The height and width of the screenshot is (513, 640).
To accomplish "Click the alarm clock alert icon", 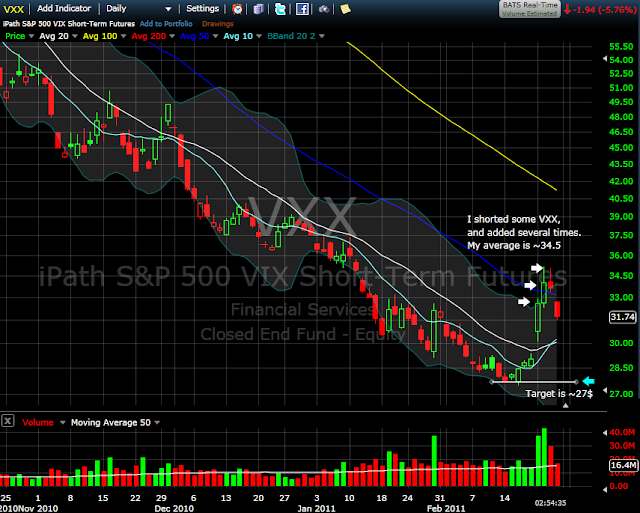I will pos(237,9).
